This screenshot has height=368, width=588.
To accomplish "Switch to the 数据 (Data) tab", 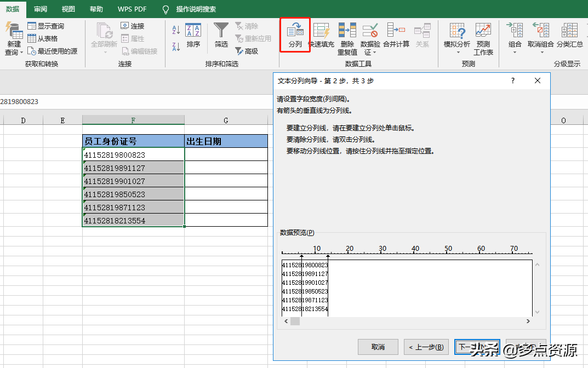I will tap(13, 9).
